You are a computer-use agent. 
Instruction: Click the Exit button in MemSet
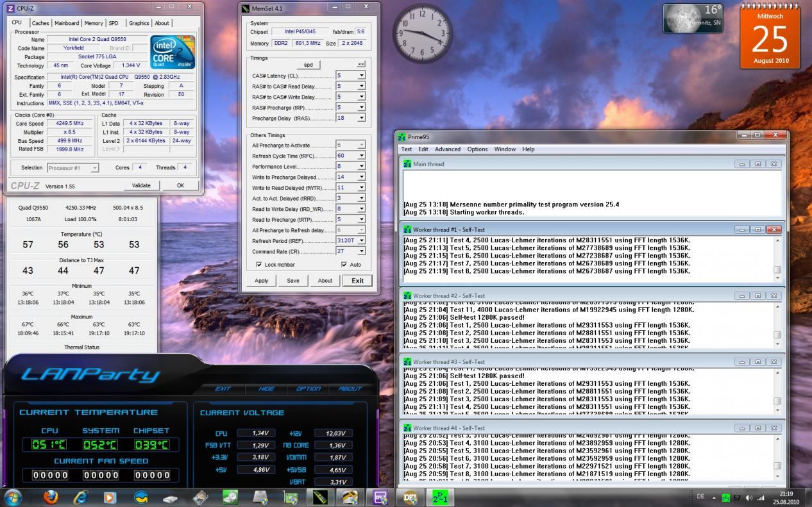click(357, 281)
